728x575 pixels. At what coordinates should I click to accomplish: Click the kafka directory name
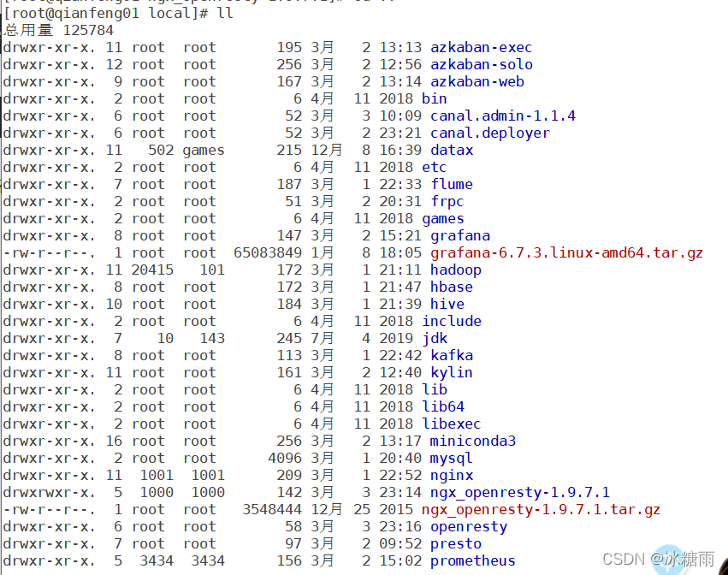tap(452, 356)
